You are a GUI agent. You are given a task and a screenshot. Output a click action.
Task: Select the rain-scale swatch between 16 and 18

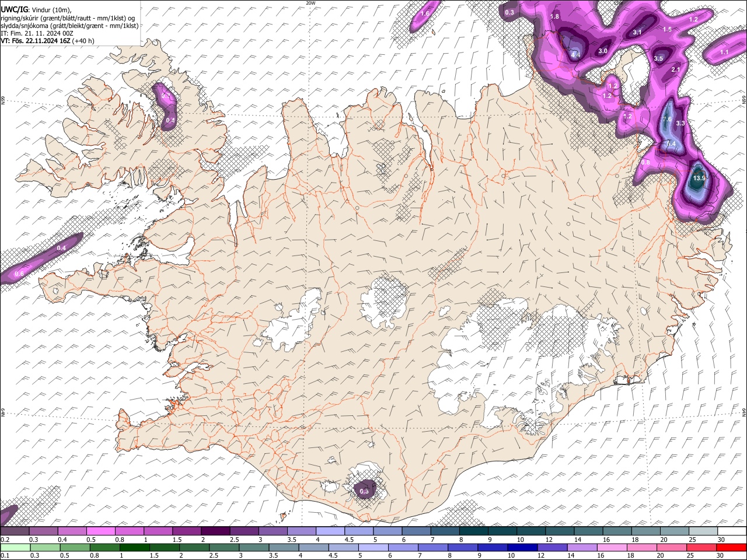click(x=612, y=547)
